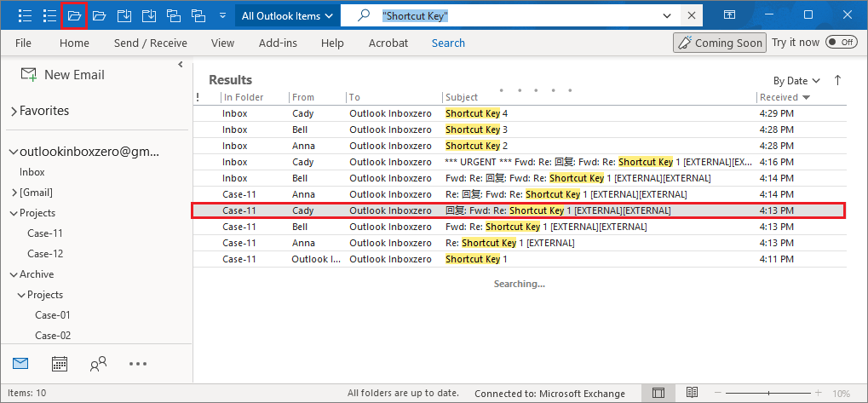Reverse sort order with the up arrow

(837, 80)
